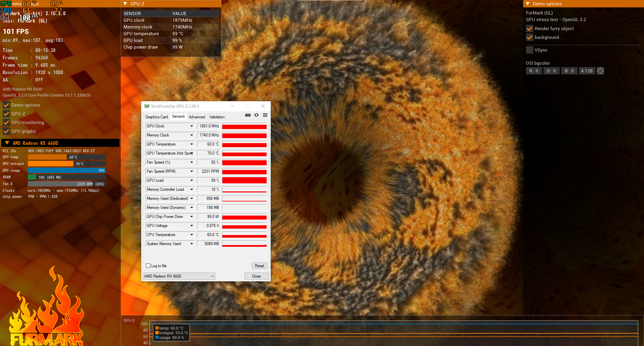Uncheck Render furry object
The width and height of the screenshot is (644, 346).
[530, 28]
